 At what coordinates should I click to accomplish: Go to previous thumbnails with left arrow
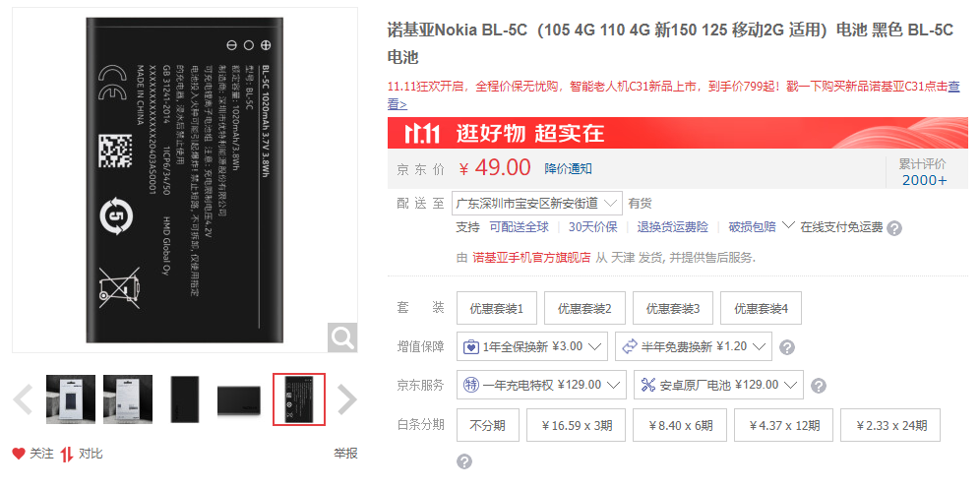coord(23,400)
